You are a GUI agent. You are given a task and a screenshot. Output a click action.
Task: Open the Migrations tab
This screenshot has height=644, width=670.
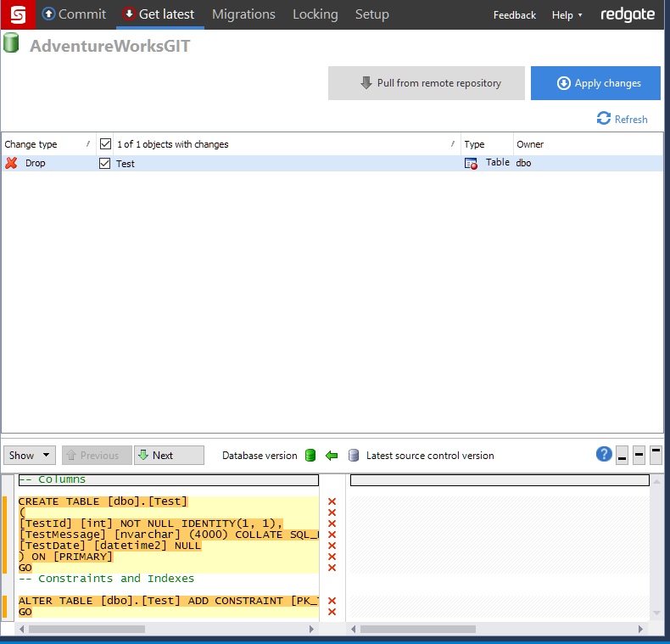(243, 14)
